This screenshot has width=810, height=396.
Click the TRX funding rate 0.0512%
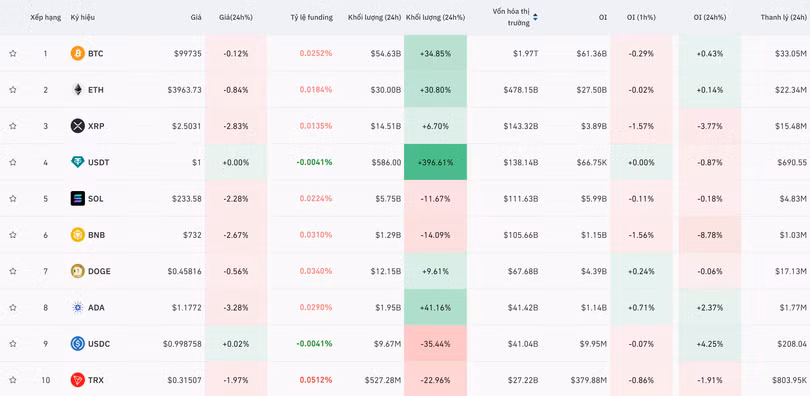click(x=316, y=380)
